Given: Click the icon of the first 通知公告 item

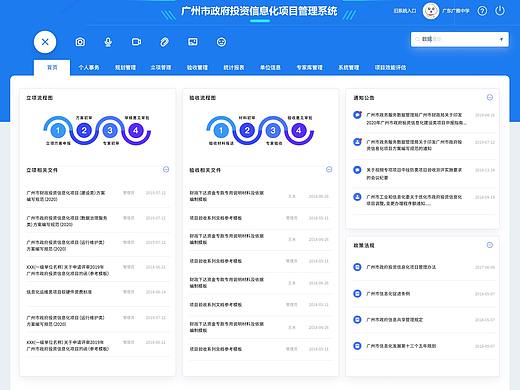Looking at the screenshot, I should pyautogui.click(x=357, y=115).
